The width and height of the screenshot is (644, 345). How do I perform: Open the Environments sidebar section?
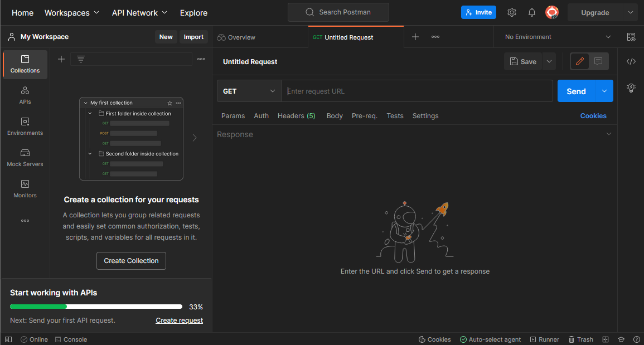(25, 127)
